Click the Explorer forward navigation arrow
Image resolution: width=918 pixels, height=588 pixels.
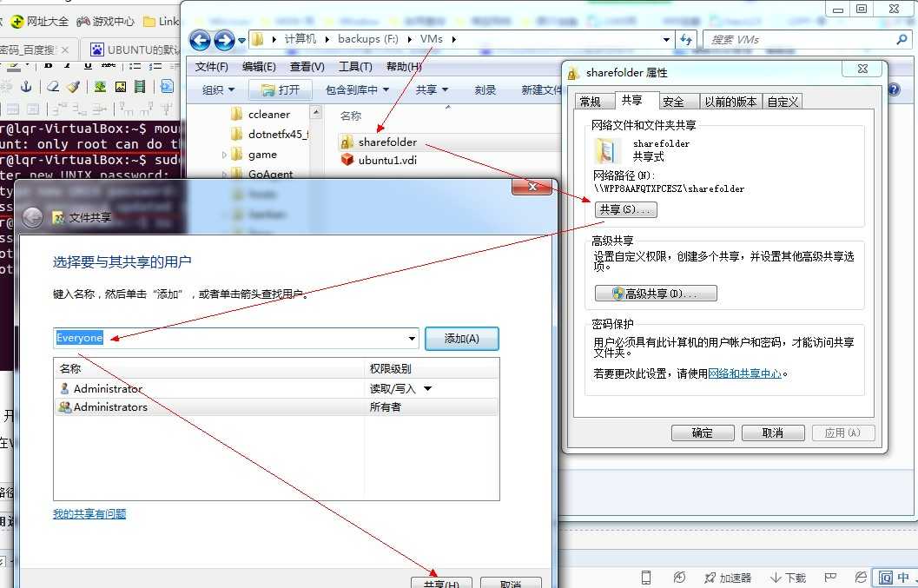point(224,40)
